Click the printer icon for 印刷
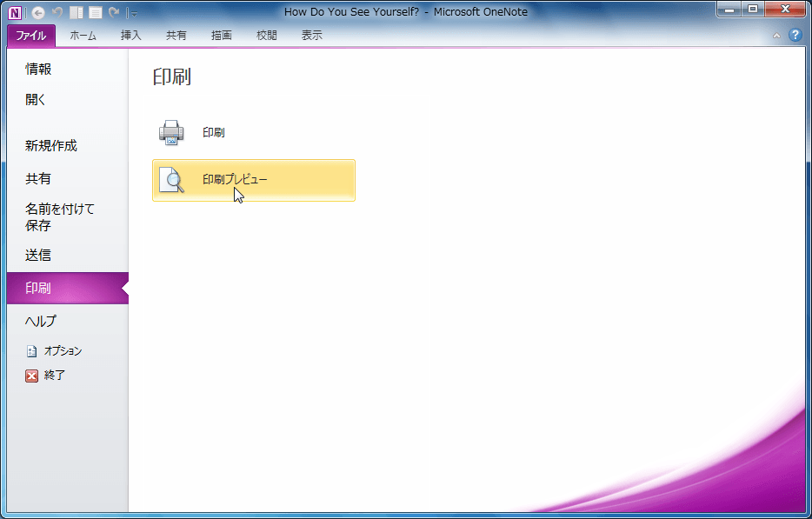Screen dimensions: 812x519 [171, 133]
